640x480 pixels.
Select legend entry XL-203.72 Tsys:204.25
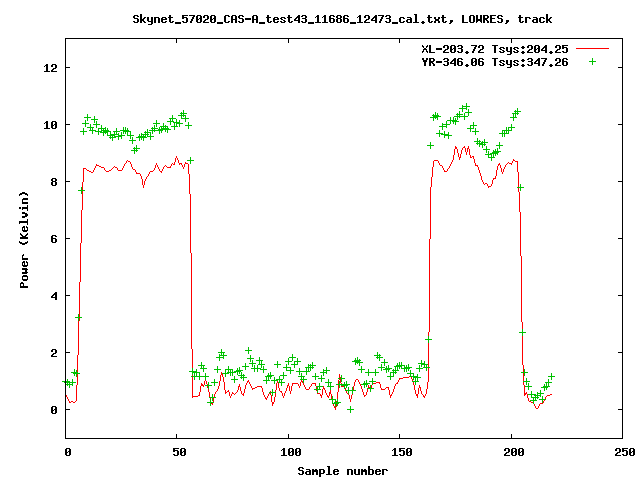495,49
